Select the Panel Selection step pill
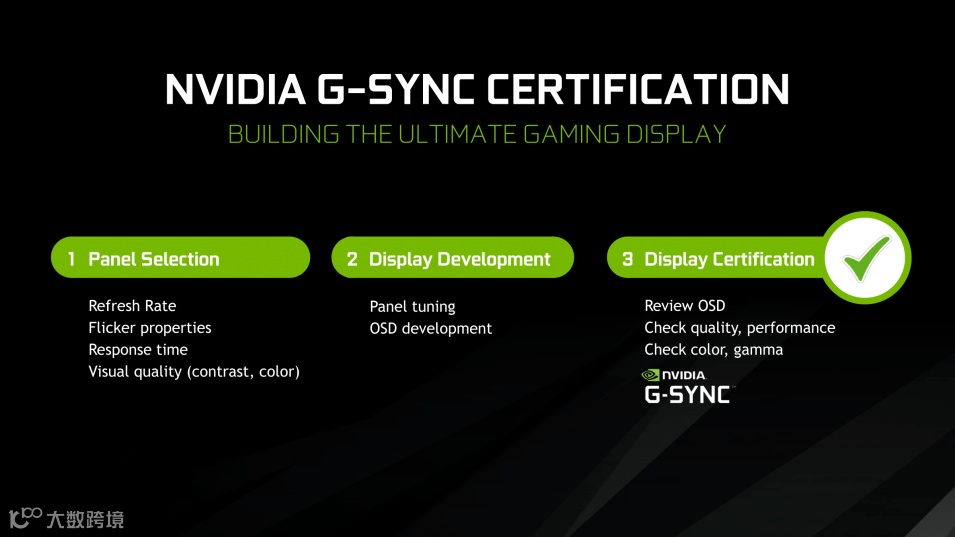The height and width of the screenshot is (537, 955). point(180,258)
